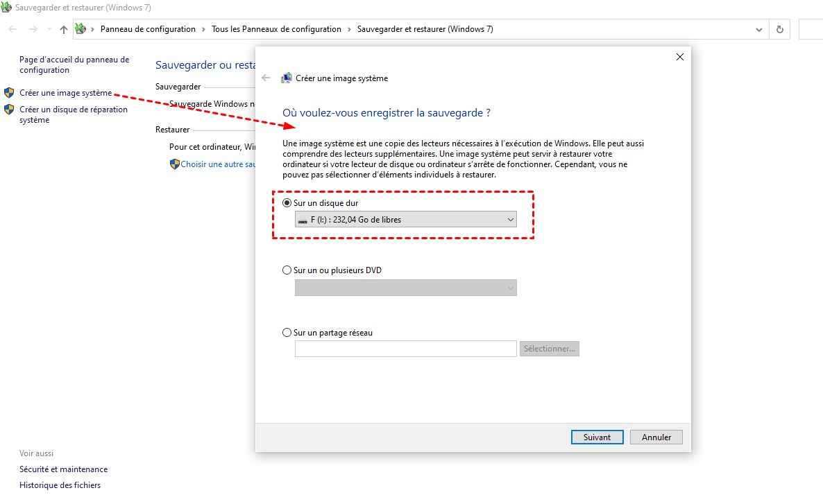Expand chevron before Panneau de configuration breadcrumb
823x504 pixels.
[x=92, y=29]
